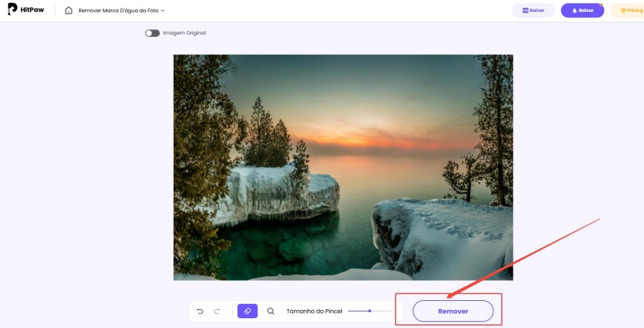The image size is (644, 328).
Task: Expand the chevron next to the tool title
Action: (163, 11)
